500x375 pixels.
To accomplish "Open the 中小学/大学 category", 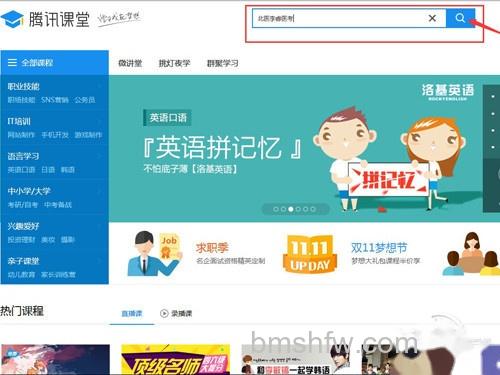I will (x=29, y=191).
